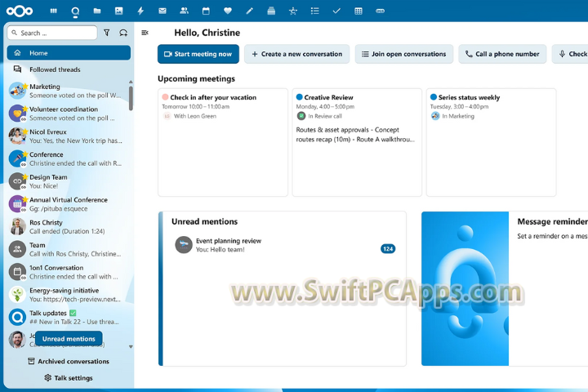The height and width of the screenshot is (392, 588).
Task: Open the star-shaped app icon
Action: tap(293, 11)
